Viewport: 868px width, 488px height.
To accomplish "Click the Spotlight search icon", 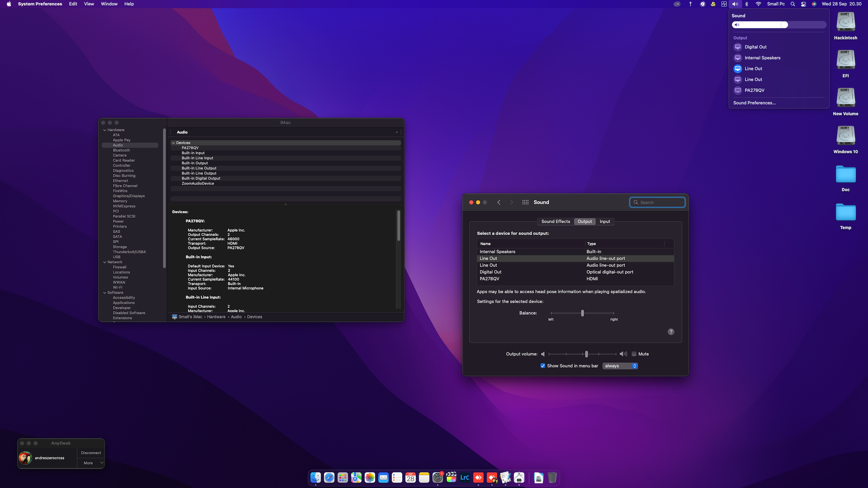I will tap(793, 4).
